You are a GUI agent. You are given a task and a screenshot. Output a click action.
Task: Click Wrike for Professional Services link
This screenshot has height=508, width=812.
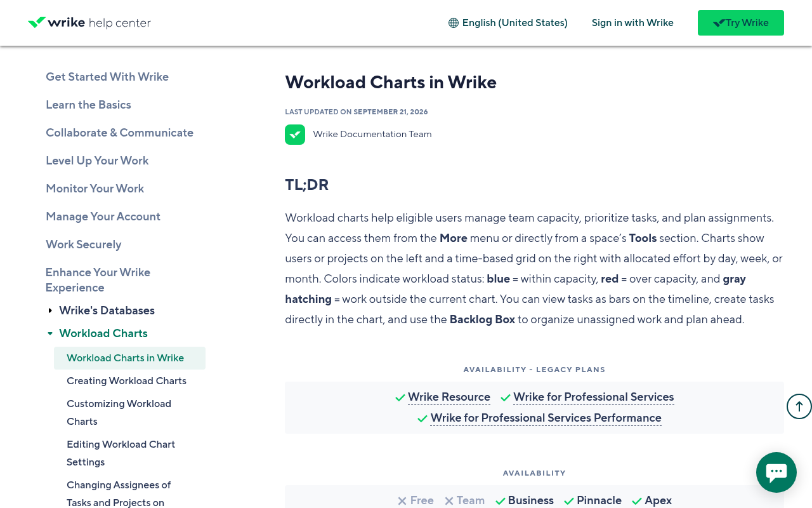pos(594,397)
